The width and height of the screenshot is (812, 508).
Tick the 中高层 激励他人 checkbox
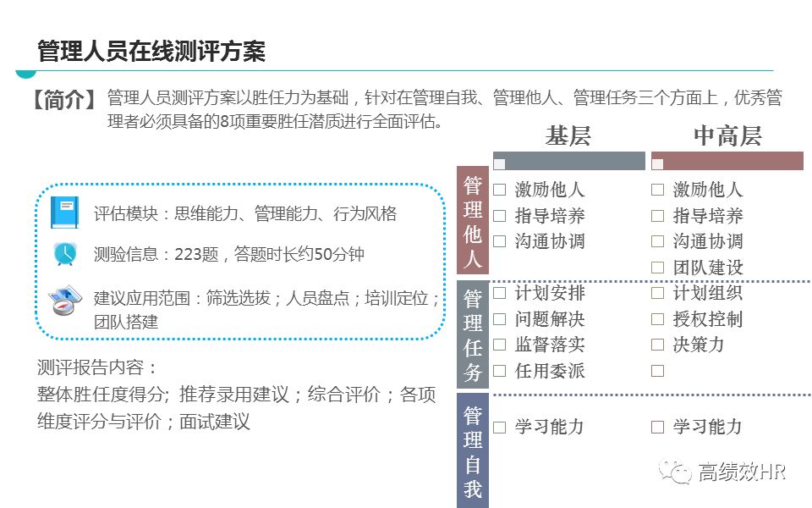click(x=658, y=190)
